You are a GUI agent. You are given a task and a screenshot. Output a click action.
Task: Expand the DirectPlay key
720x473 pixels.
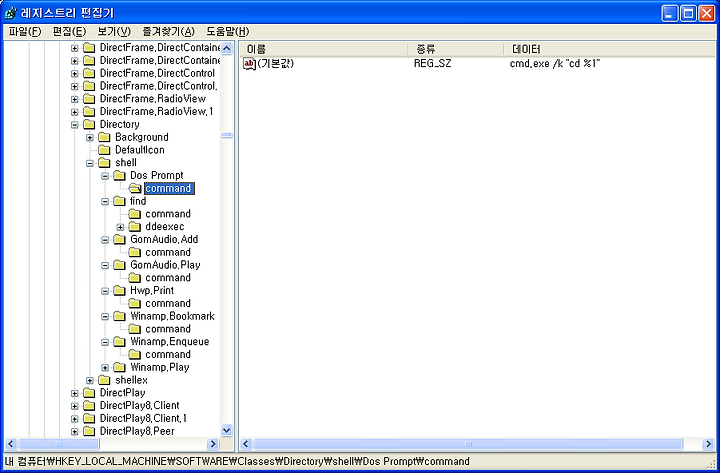[74, 393]
